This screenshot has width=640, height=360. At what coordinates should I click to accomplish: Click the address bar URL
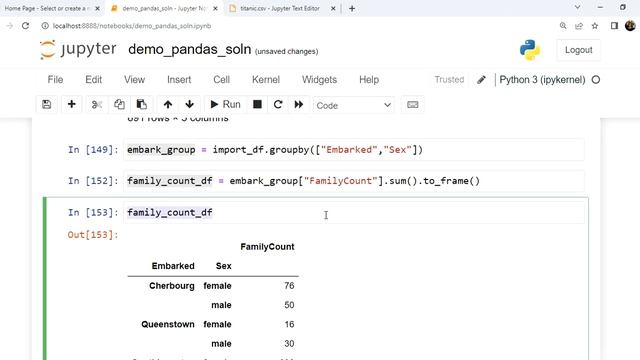(132, 26)
